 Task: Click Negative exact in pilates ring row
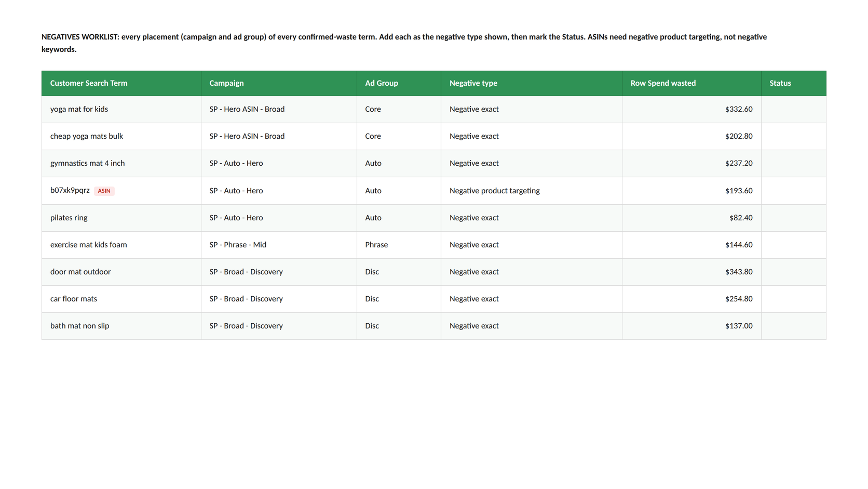click(x=474, y=218)
